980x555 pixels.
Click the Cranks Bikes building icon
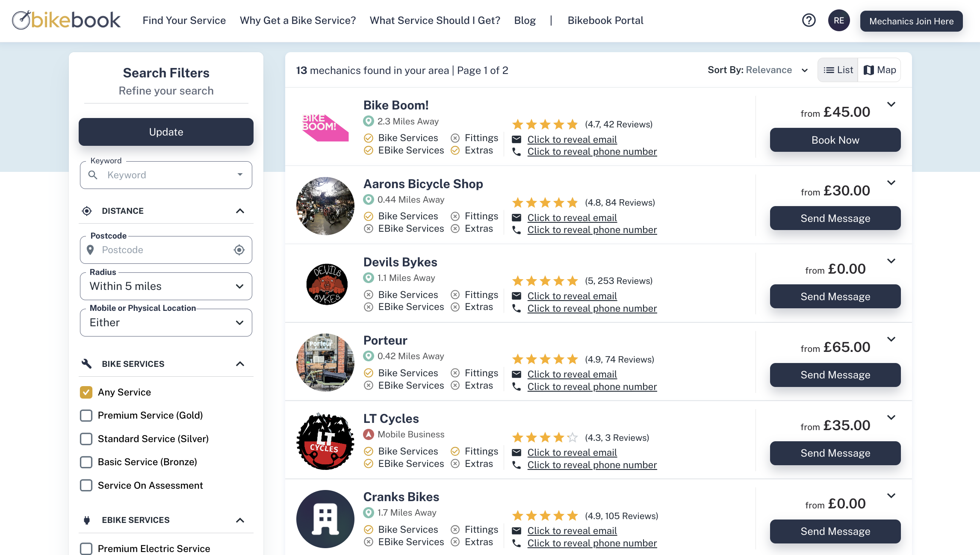click(325, 519)
